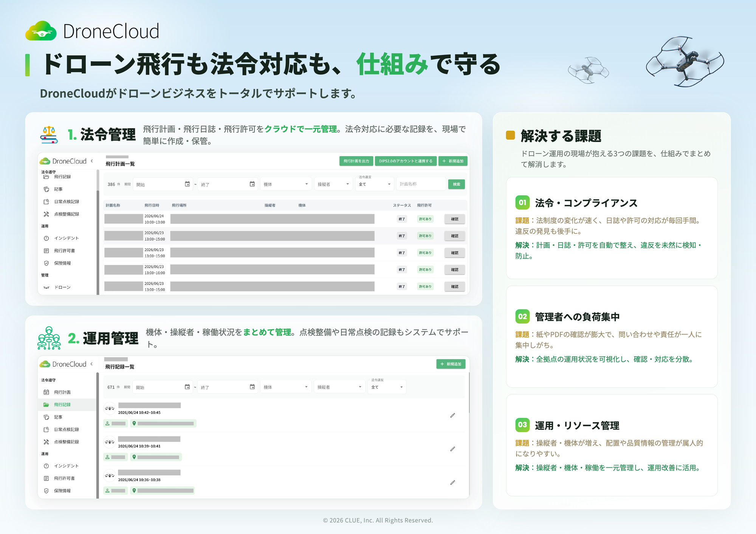
Task: Click the 飛行計画を出力 button
Action: [356, 161]
